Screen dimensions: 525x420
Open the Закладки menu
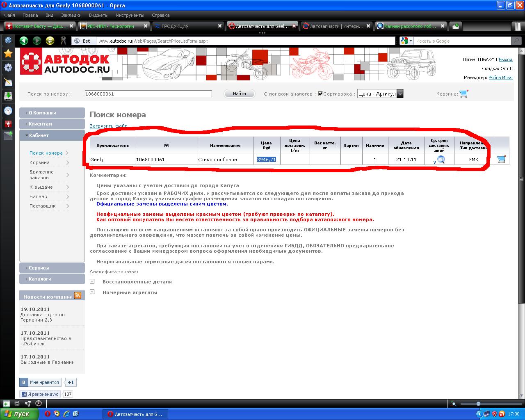coord(71,15)
